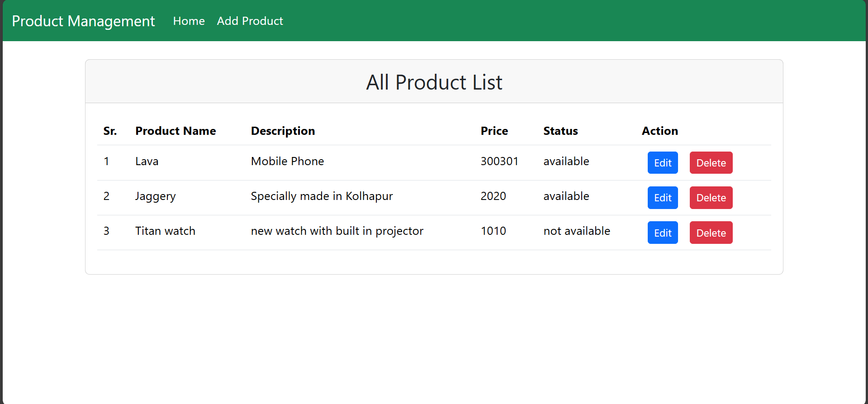Click the 300301 price cell
The image size is (868, 404).
click(499, 162)
